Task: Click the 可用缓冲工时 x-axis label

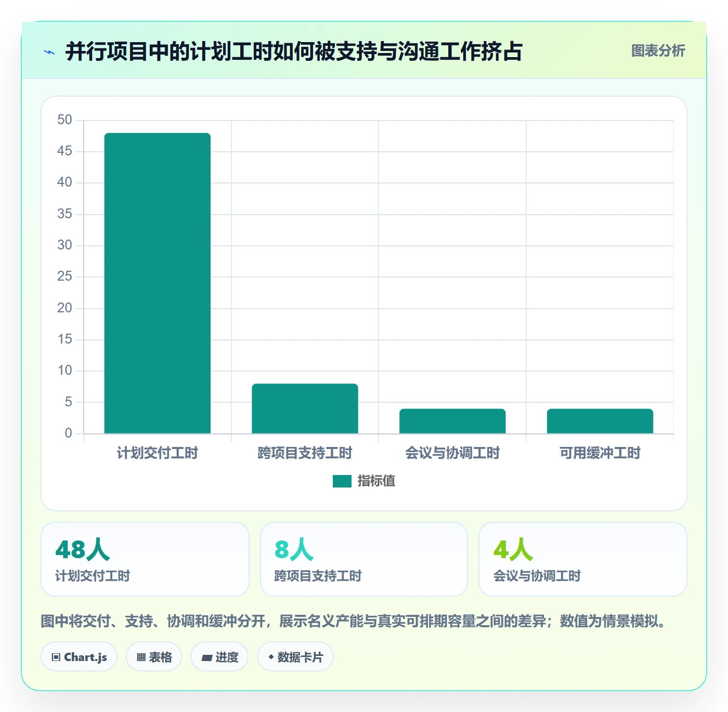Action: pos(600,453)
